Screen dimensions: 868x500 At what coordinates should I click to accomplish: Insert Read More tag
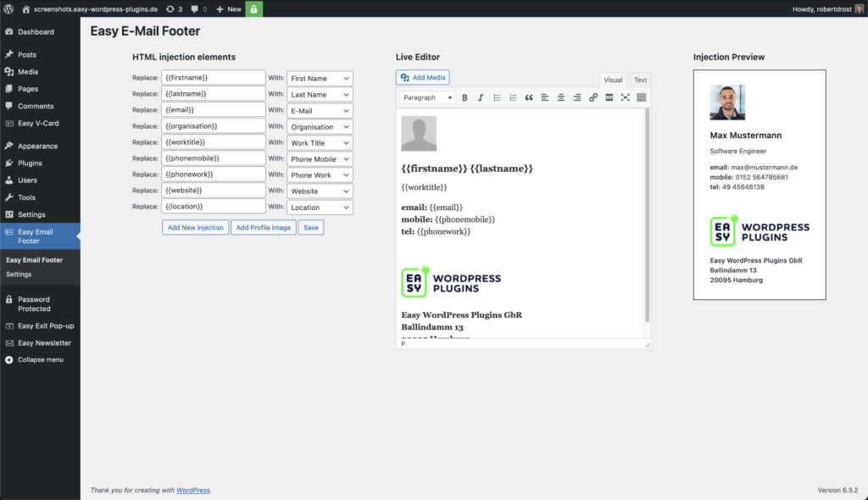[x=609, y=97]
